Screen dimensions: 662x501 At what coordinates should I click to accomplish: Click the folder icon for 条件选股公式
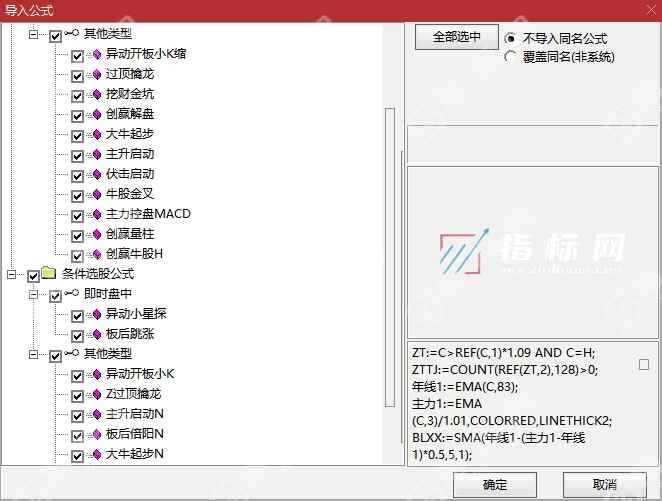coord(49,274)
